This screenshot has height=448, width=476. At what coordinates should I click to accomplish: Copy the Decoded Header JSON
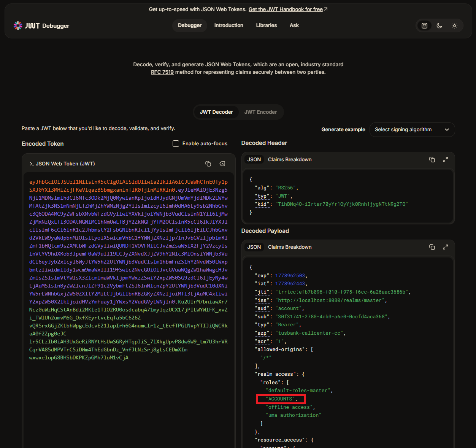[432, 159]
